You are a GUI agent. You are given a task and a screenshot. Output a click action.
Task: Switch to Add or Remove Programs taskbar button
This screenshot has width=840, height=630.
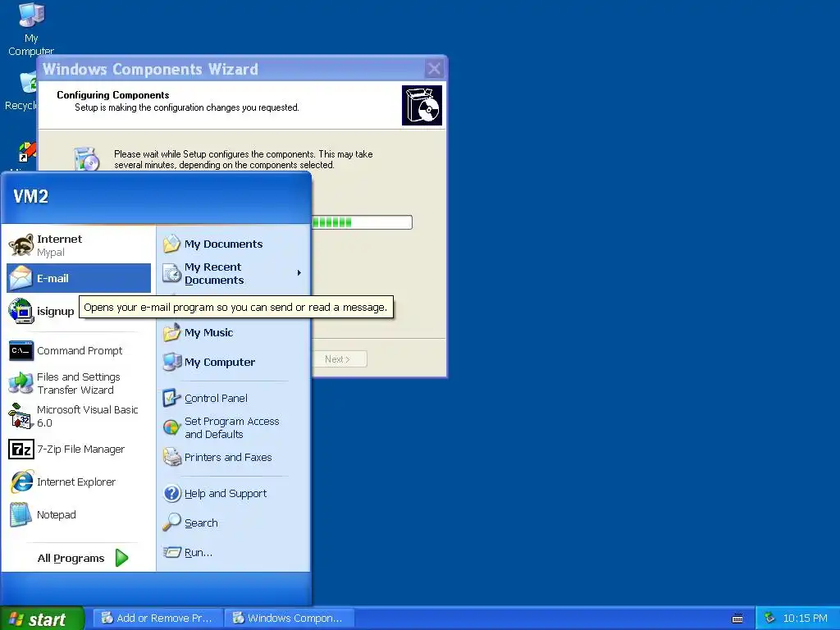click(158, 619)
